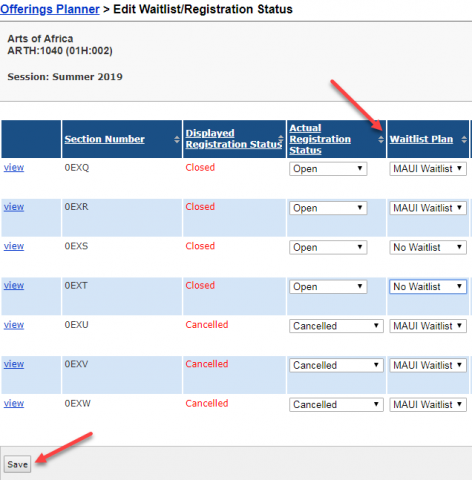Open MAUI Waitlist dropdown for 0EXV

point(428,365)
